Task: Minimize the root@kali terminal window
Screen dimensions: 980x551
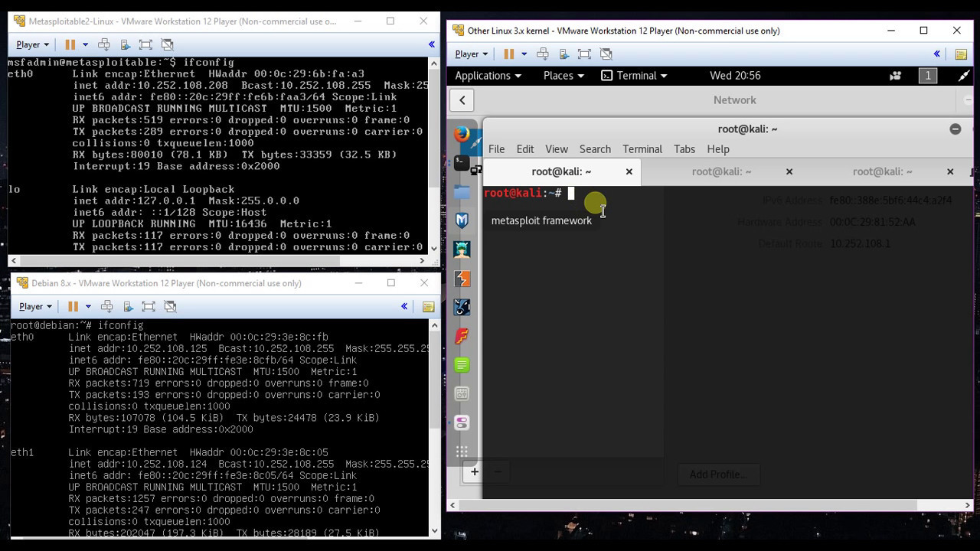Action: click(955, 129)
